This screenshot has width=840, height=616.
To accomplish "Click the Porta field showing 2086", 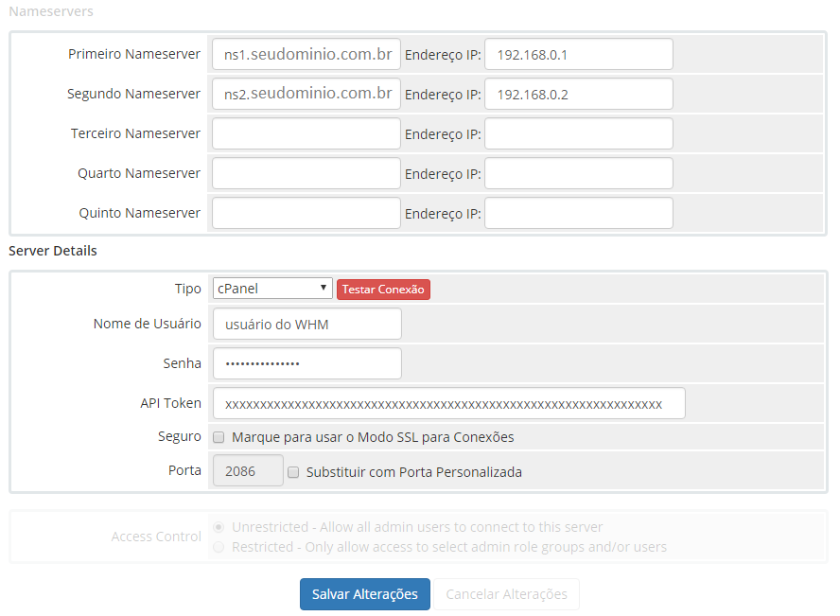I will [x=248, y=470].
